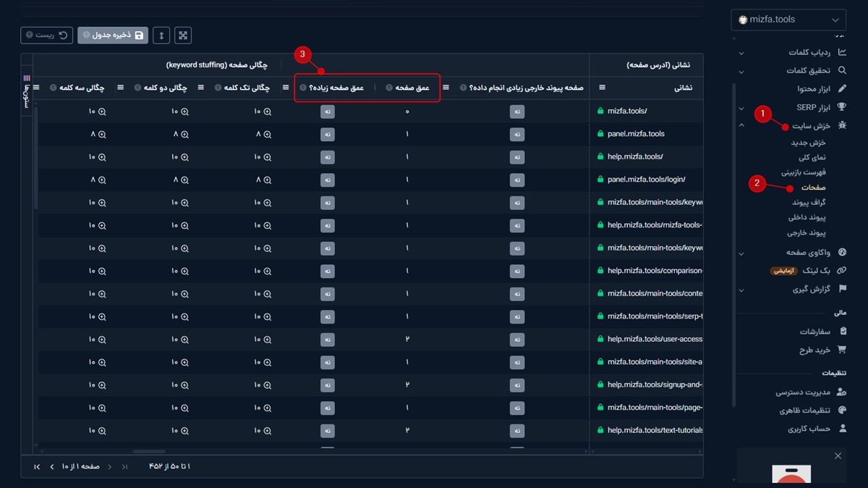Collapse خزش سایت with its chevron
Image resolution: width=868 pixels, height=488 pixels.
coord(741,126)
